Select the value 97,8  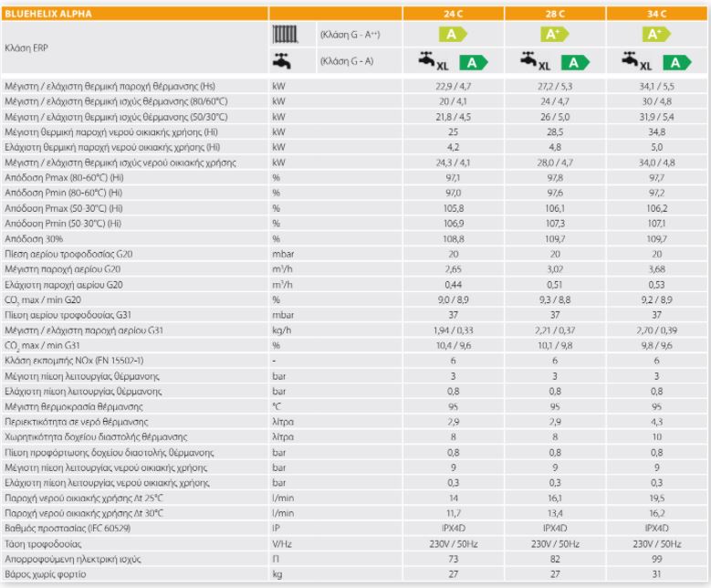tap(555, 178)
